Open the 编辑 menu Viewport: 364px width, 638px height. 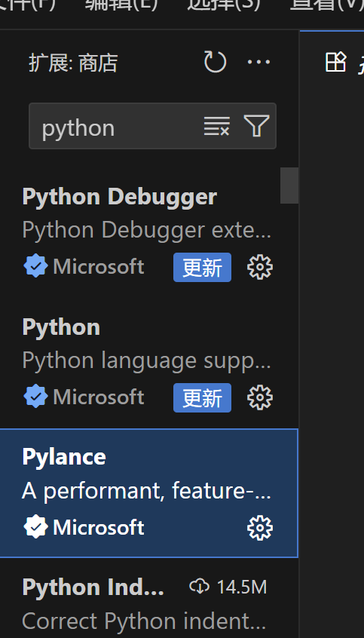click(121, 5)
